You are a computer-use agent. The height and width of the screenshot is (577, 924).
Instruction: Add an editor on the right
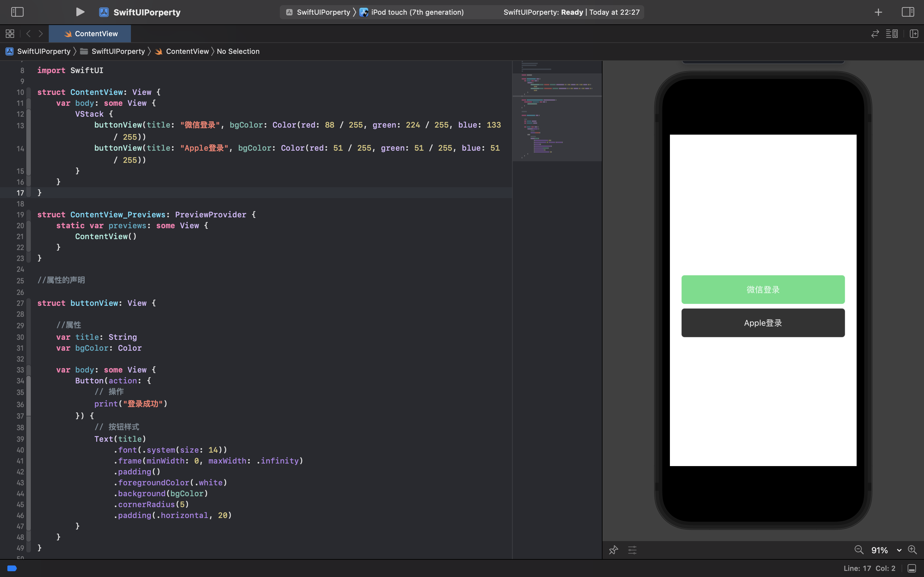pyautogui.click(x=914, y=34)
